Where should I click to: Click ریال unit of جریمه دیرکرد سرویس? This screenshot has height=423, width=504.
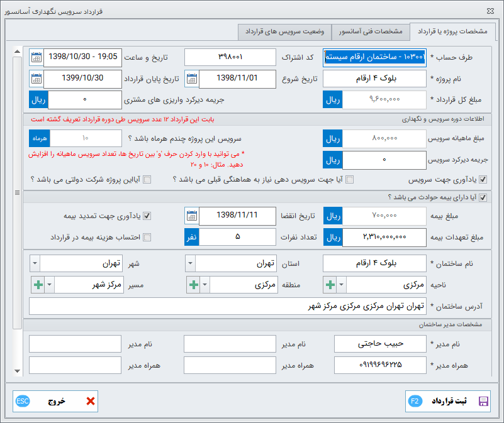pos(333,160)
